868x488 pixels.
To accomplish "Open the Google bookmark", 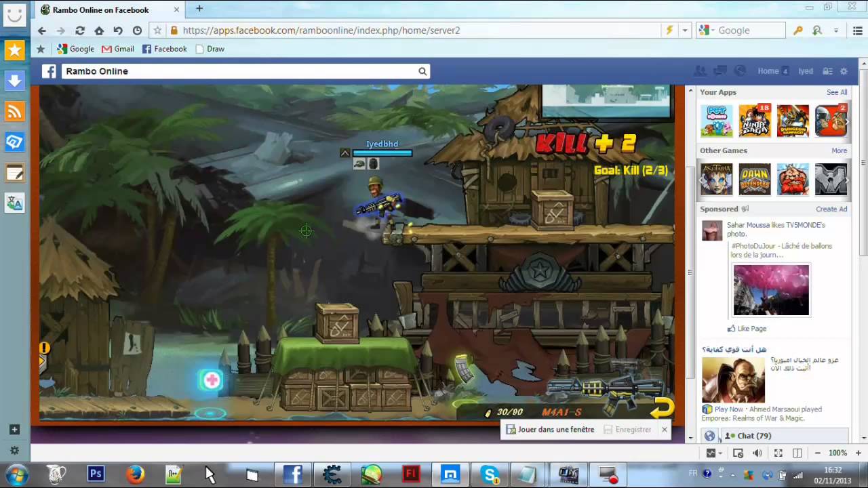I will pyautogui.click(x=75, y=49).
